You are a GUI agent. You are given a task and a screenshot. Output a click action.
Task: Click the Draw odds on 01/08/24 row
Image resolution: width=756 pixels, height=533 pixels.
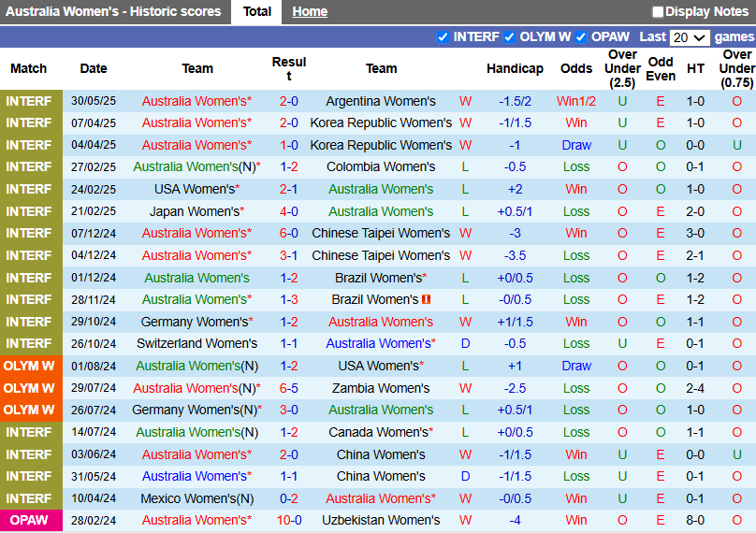pyautogui.click(x=576, y=366)
